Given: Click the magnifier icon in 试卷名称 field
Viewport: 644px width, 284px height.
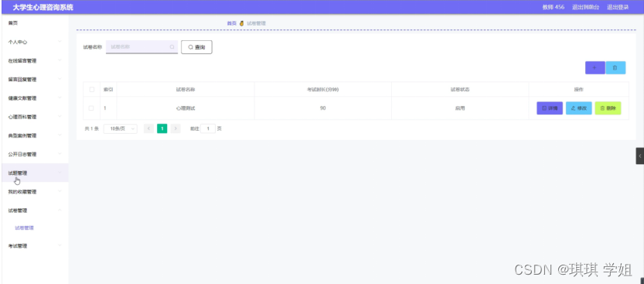Looking at the screenshot, I should pyautogui.click(x=172, y=47).
